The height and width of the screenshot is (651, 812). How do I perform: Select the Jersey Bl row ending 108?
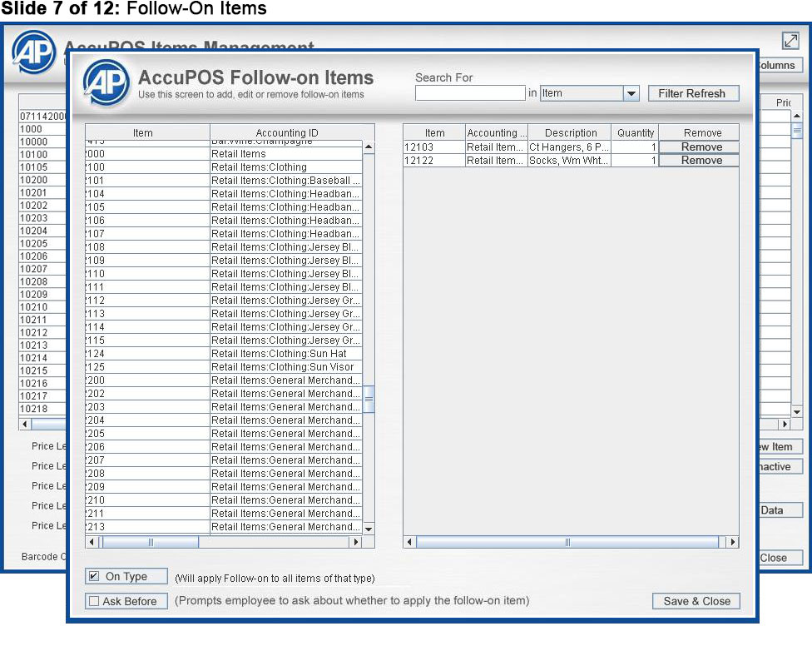tap(224, 247)
